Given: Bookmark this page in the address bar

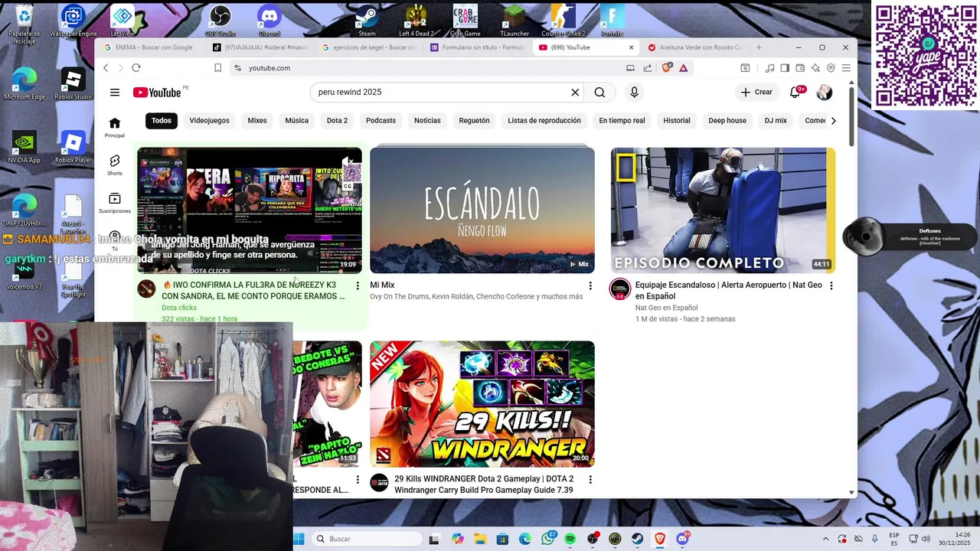Looking at the screenshot, I should [x=217, y=68].
